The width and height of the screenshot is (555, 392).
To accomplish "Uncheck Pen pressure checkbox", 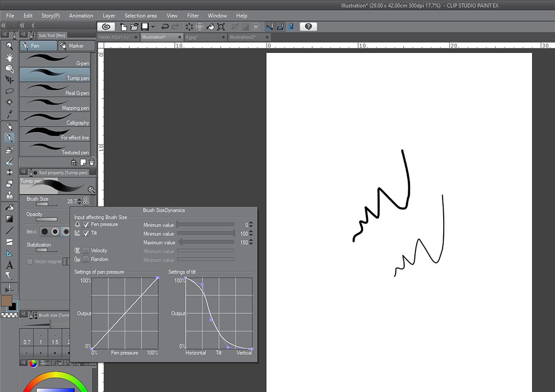I will 86,224.
